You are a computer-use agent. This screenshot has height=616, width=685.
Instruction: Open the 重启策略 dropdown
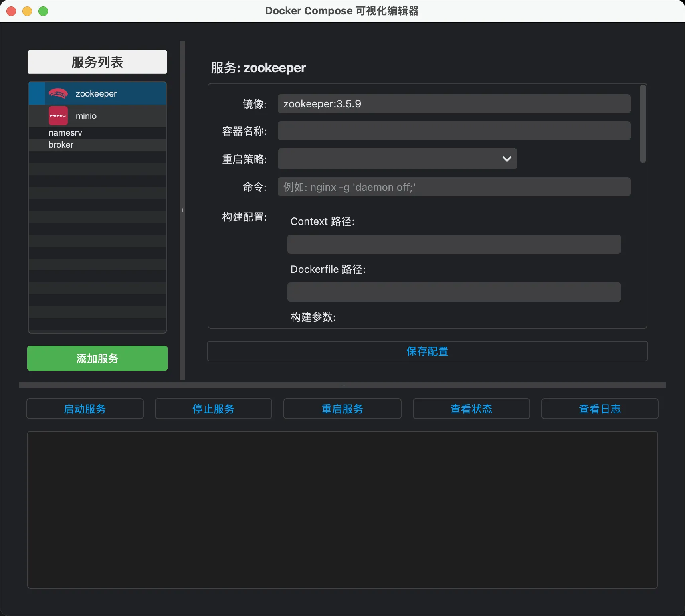coord(398,159)
